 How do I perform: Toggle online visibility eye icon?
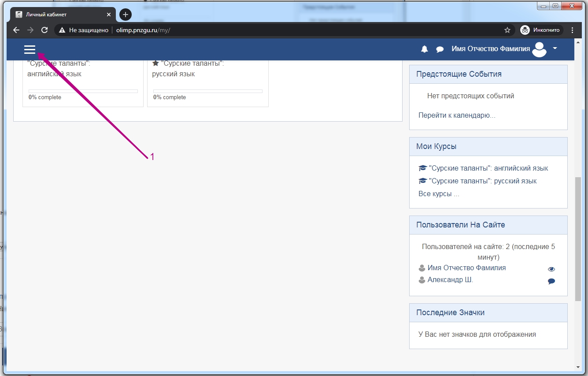551,269
